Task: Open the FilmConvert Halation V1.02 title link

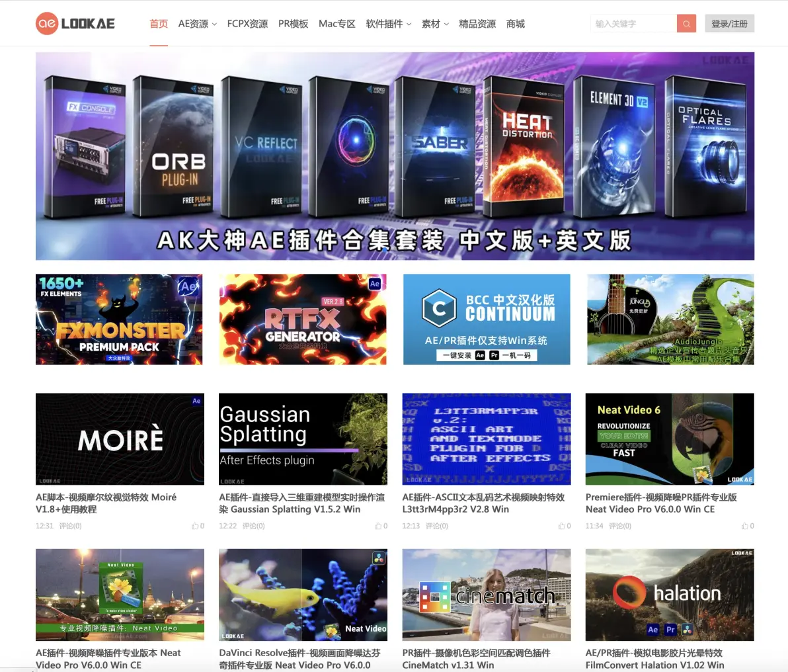Action: (x=655, y=659)
